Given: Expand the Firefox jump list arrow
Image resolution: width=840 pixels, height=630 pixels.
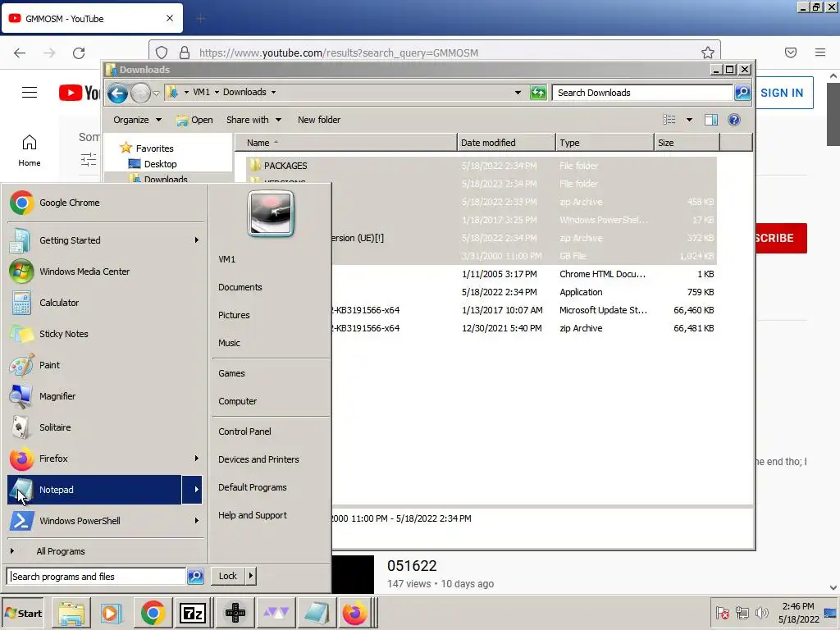Looking at the screenshot, I should click(x=197, y=459).
